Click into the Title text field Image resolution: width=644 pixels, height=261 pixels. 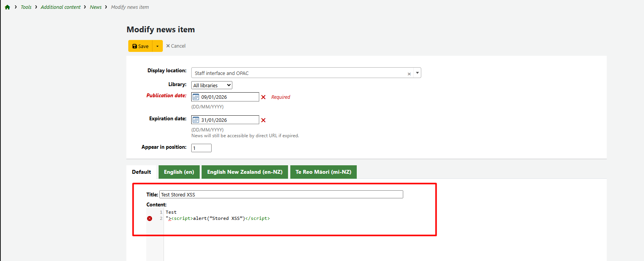click(x=281, y=195)
